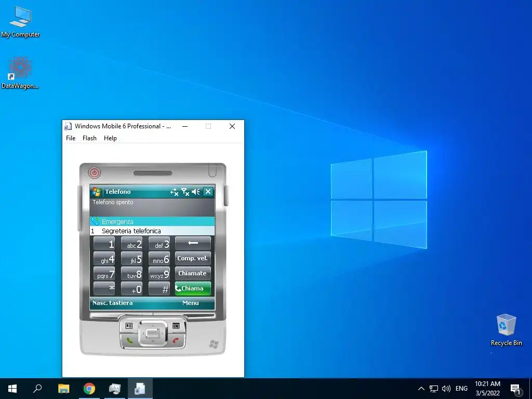Screen dimensions: 532x399
Task: Dial digit 1 on keypad
Action: (x=104, y=244)
